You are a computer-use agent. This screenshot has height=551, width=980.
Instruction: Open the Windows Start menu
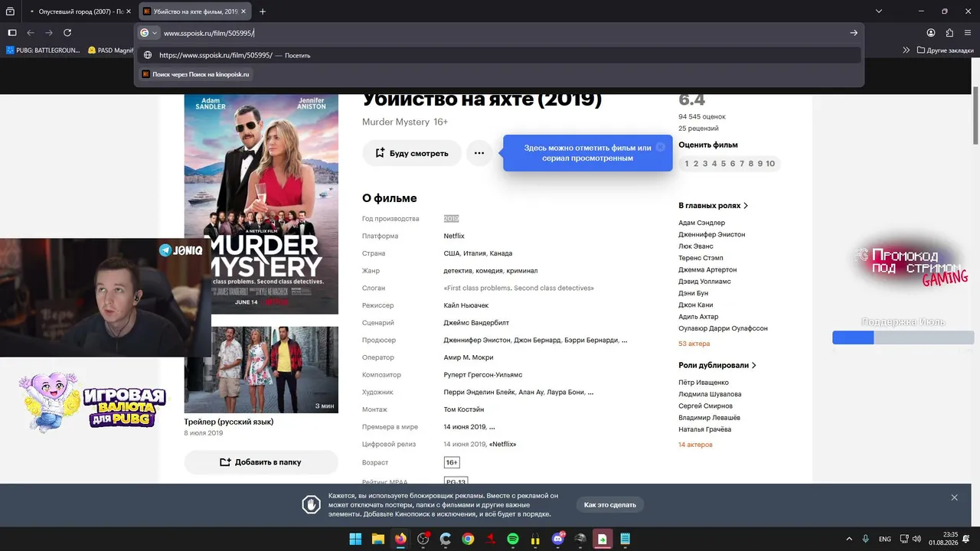click(356, 540)
